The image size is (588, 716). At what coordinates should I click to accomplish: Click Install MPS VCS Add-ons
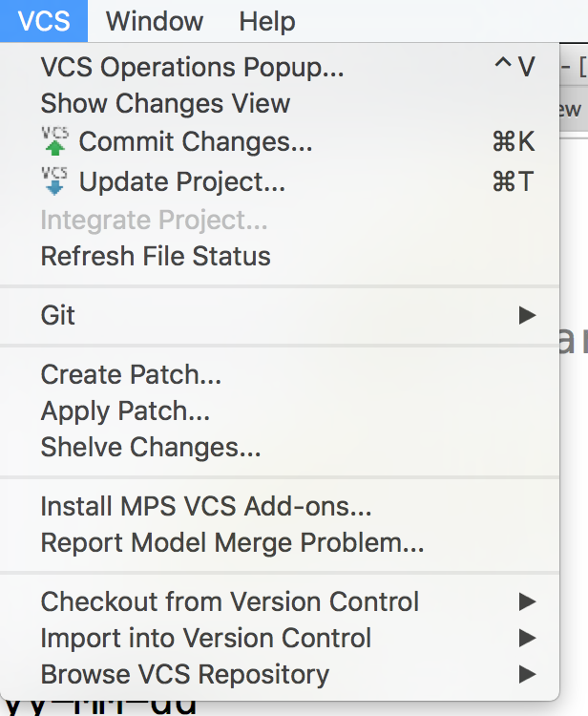click(206, 506)
